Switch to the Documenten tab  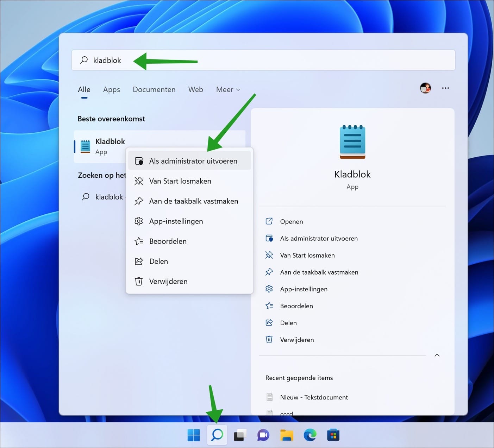pos(154,89)
